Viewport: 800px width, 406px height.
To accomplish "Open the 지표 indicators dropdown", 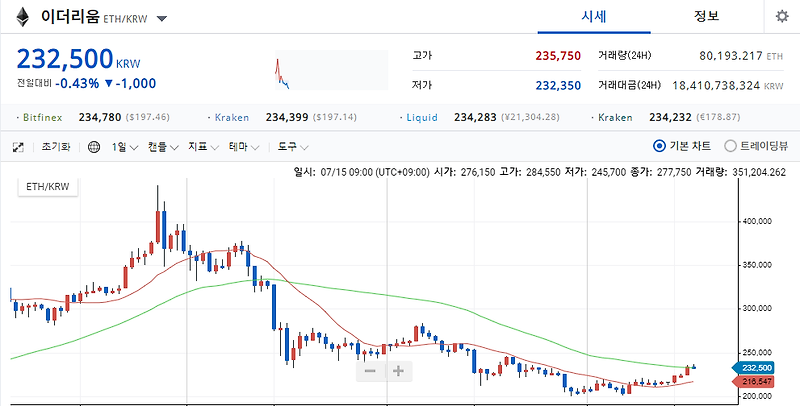I will tap(203, 147).
